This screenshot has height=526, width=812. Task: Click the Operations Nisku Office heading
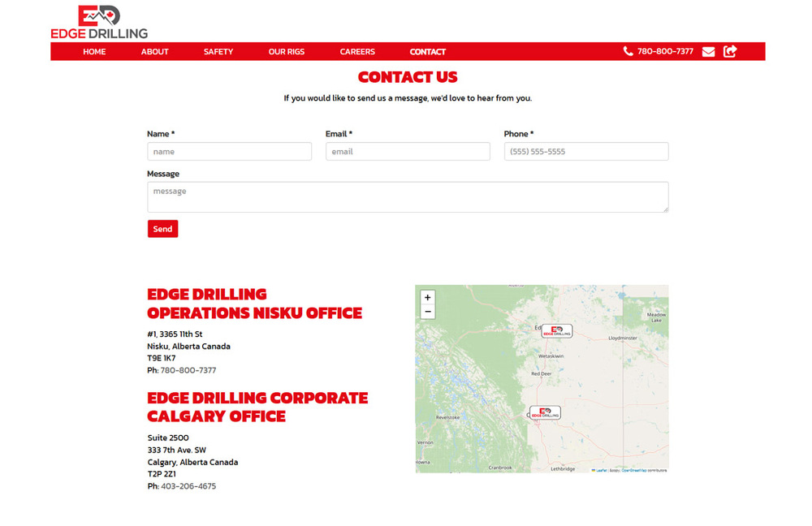tap(255, 304)
